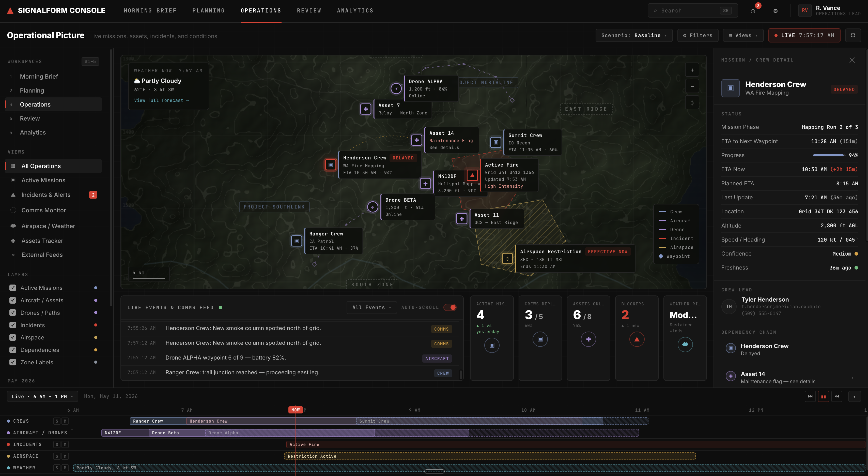Click the timeline horizontal scroll handle
The height and width of the screenshot is (476, 868).
click(434, 471)
